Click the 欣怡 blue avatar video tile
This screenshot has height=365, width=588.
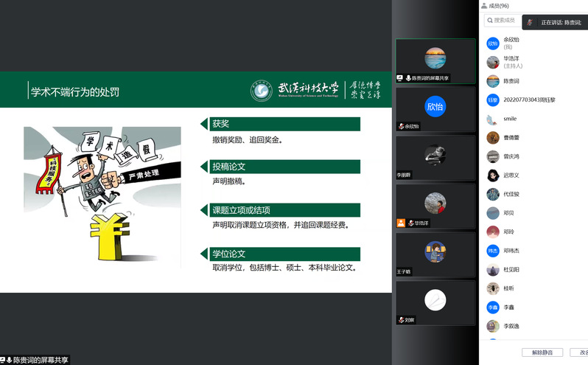coord(435,108)
